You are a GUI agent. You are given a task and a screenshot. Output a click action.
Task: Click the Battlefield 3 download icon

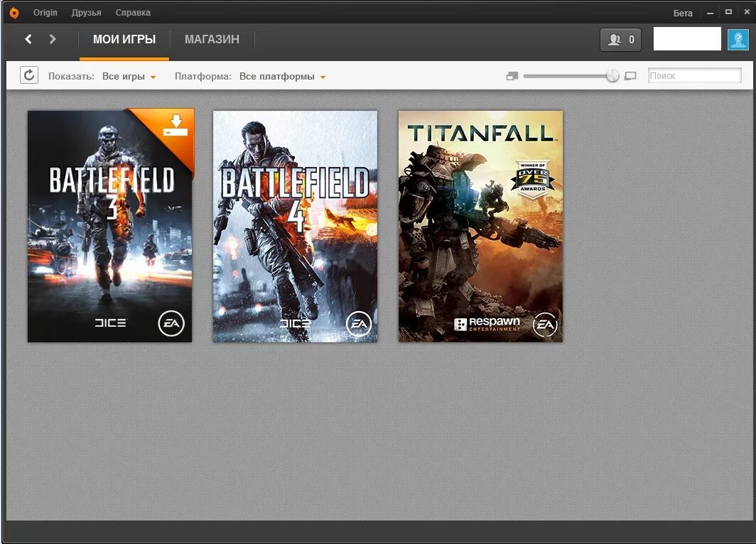(x=175, y=125)
